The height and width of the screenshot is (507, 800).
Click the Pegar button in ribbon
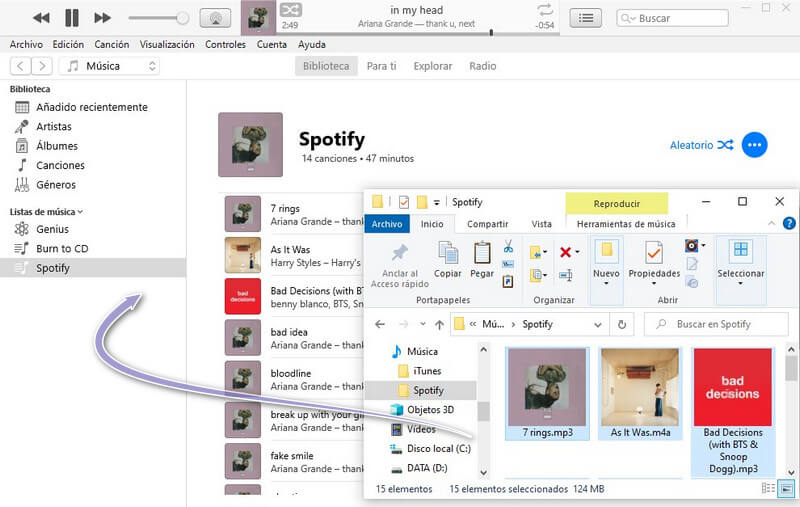(x=482, y=260)
